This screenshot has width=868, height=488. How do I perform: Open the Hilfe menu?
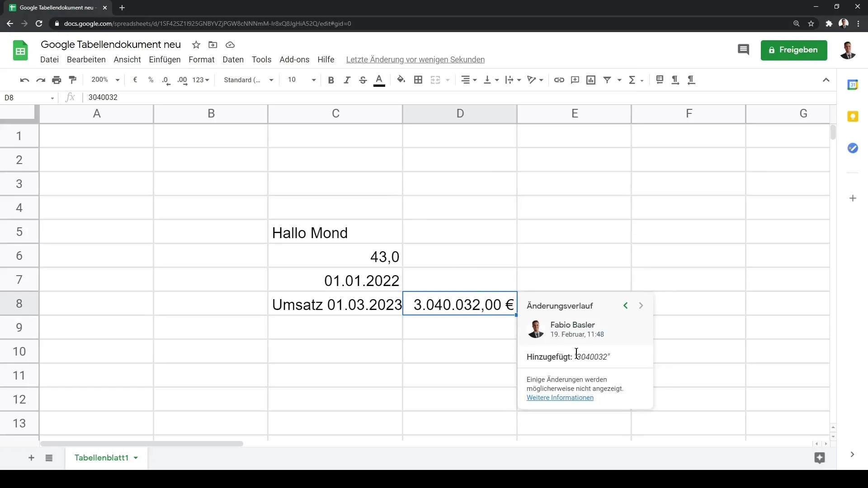[325, 60]
